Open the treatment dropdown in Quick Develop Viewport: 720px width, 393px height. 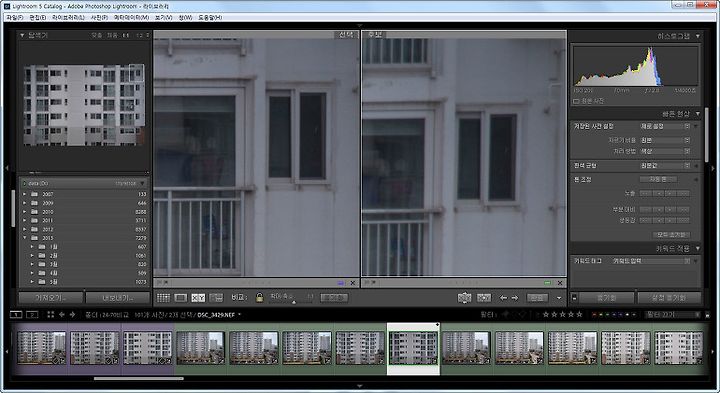(665, 151)
